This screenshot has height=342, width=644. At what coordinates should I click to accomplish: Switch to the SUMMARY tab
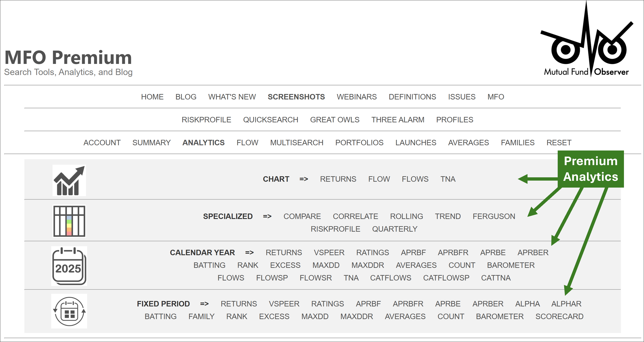(151, 143)
